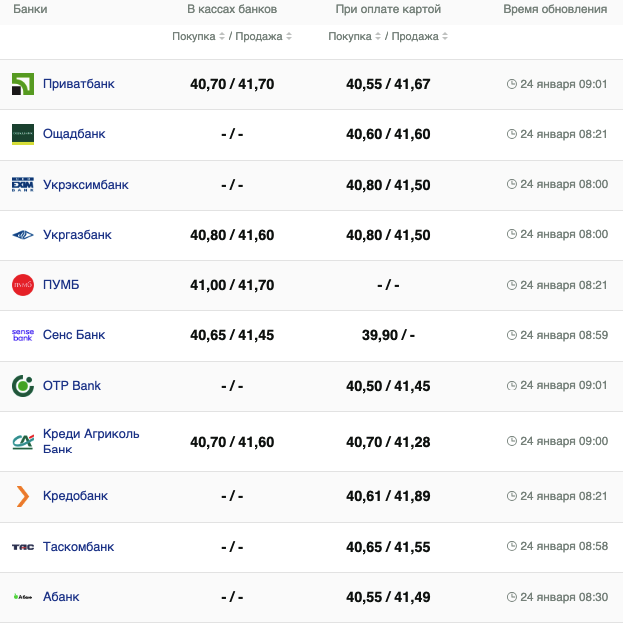Screen dimensions: 624x624
Task: Click the orange Кредобанк chevron logo
Action: (22, 496)
